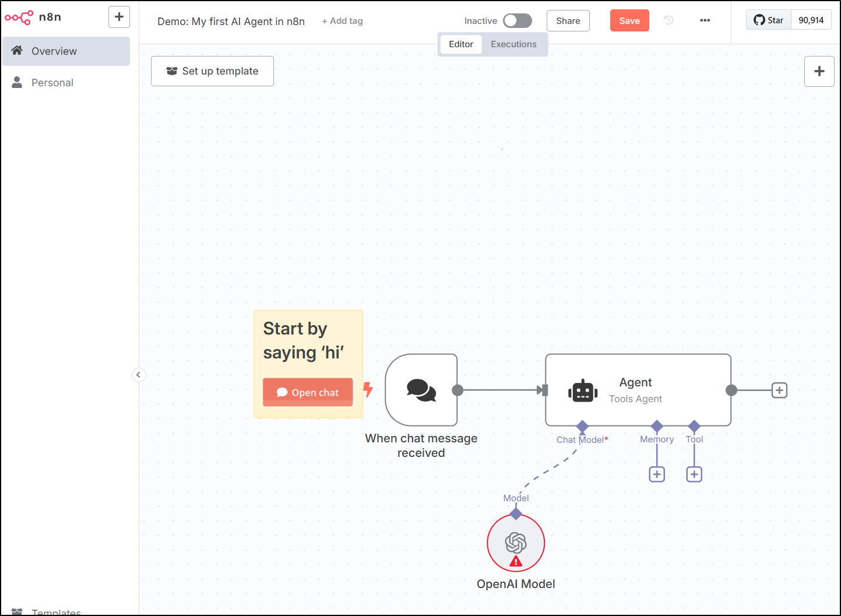Click the Personal user icon
This screenshot has width=841, height=616.
point(17,82)
